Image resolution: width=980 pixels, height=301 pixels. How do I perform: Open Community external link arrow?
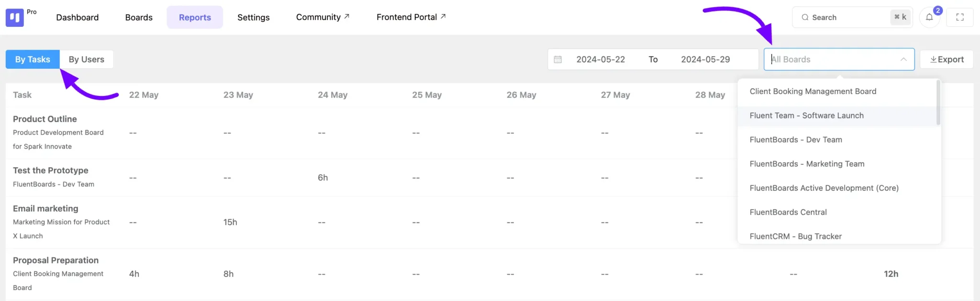(x=347, y=16)
